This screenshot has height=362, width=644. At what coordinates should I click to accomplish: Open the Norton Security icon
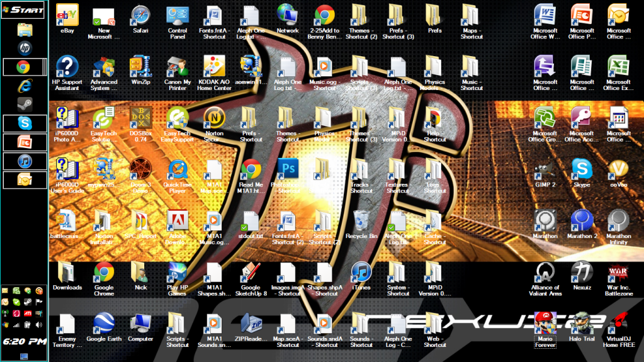pyautogui.click(x=214, y=124)
